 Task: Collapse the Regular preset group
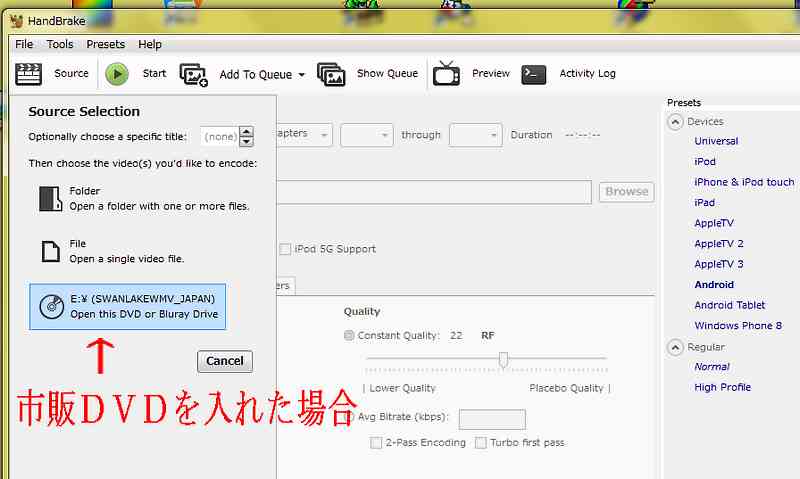675,347
